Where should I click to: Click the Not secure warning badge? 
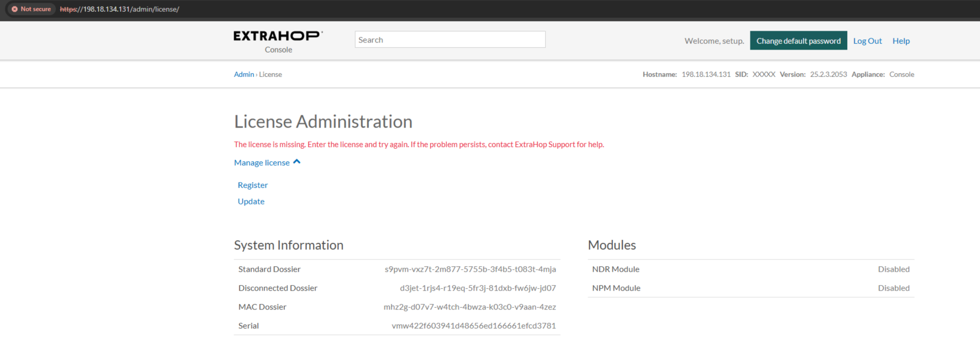coord(31,9)
